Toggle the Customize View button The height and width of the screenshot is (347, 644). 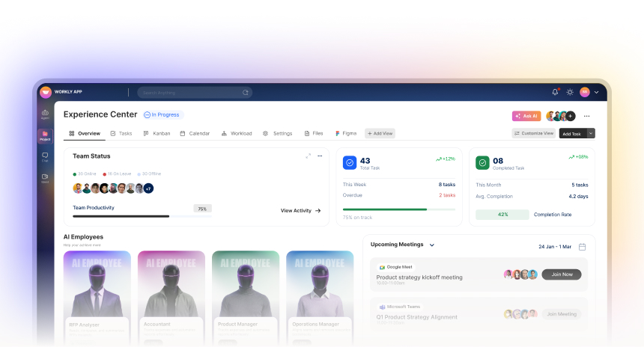[x=533, y=133]
